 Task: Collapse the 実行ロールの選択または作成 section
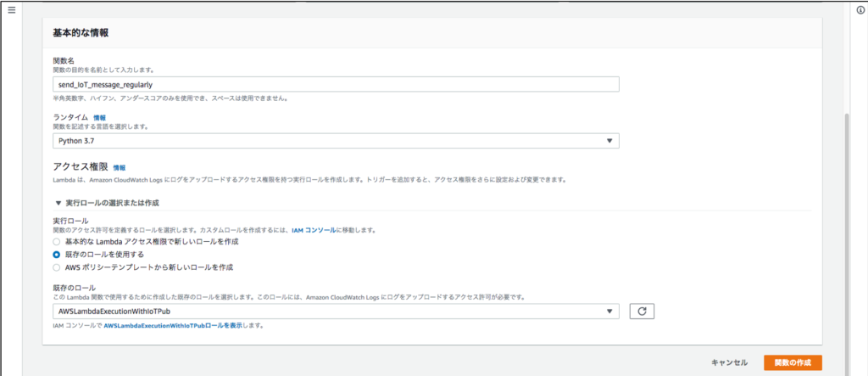pos(58,204)
